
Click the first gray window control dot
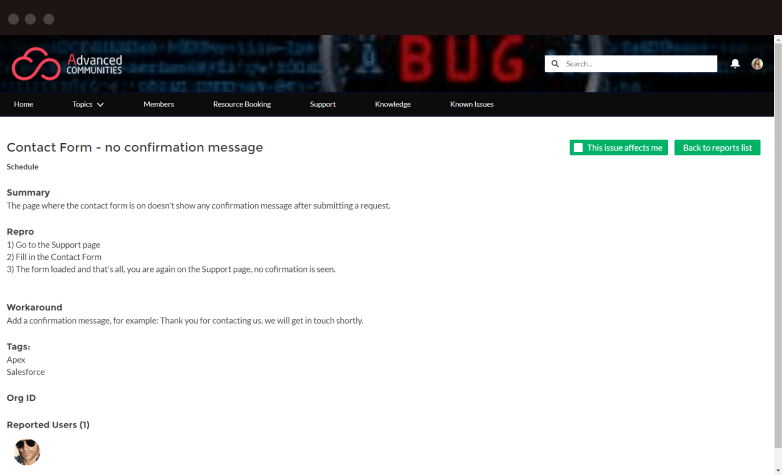pyautogui.click(x=13, y=19)
